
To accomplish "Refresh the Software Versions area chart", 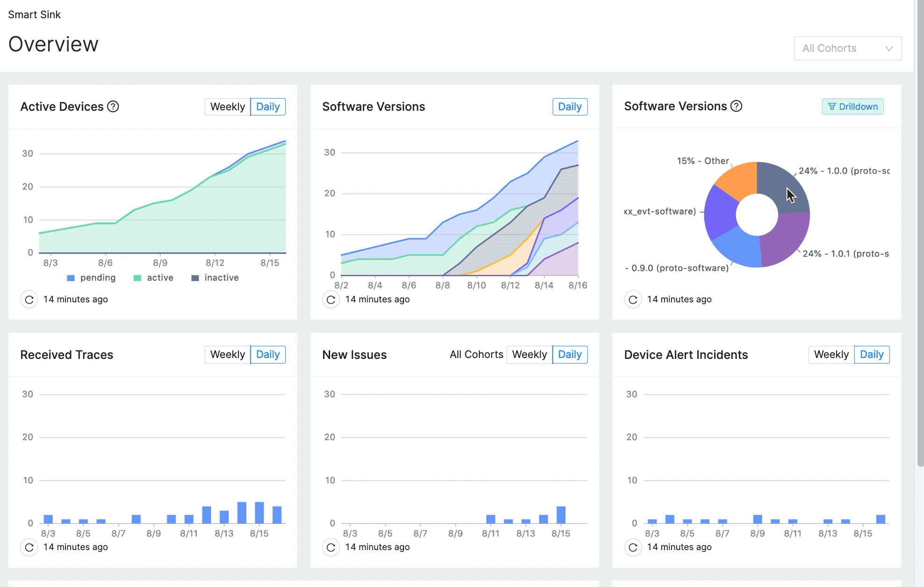I will pos(331,300).
